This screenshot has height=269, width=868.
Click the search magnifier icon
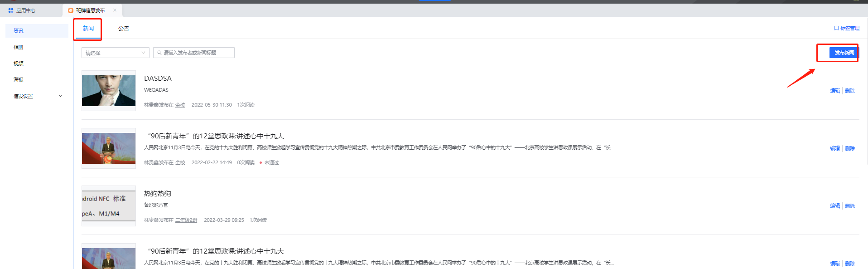[x=159, y=53]
